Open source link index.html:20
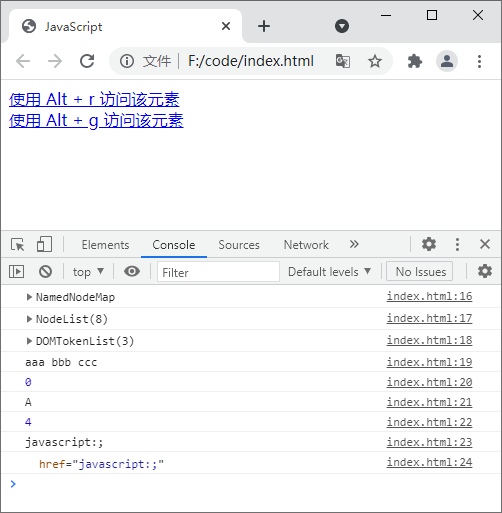Image resolution: width=502 pixels, height=513 pixels. click(429, 382)
